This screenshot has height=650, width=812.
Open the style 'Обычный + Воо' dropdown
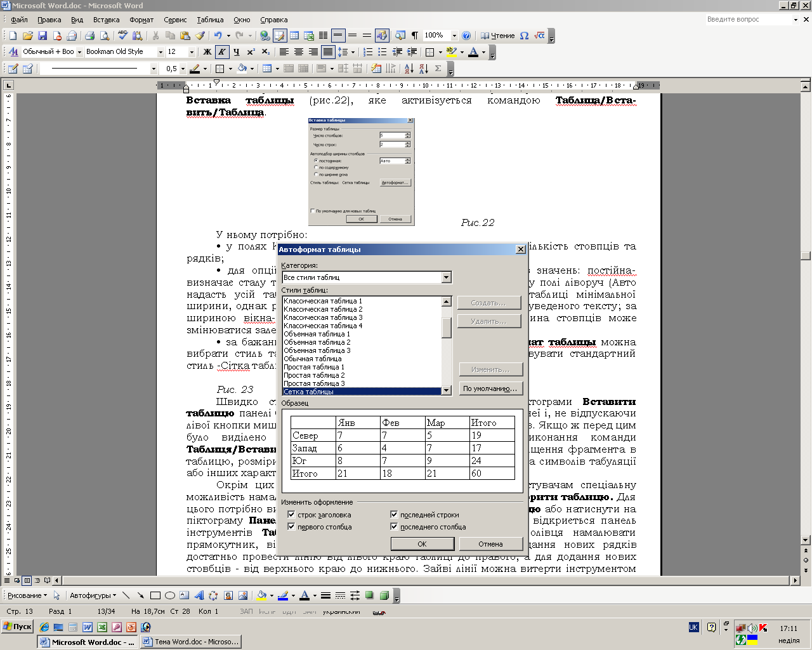click(x=79, y=52)
